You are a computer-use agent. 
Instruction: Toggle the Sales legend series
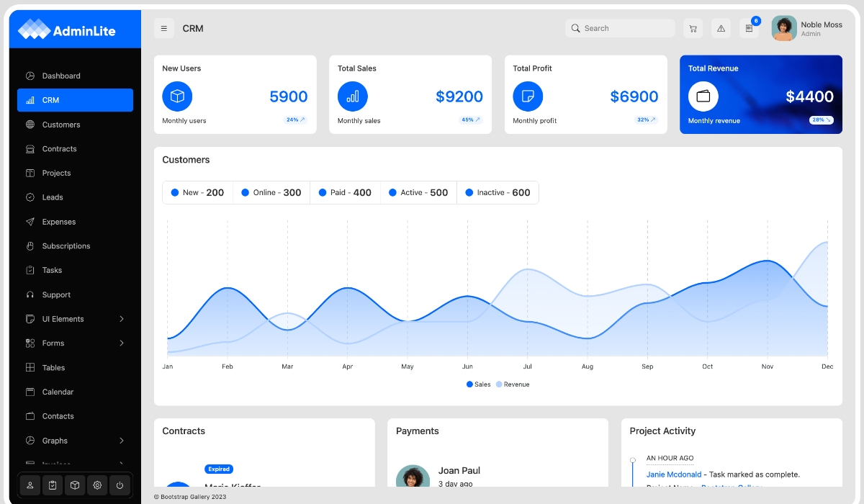[x=479, y=384]
